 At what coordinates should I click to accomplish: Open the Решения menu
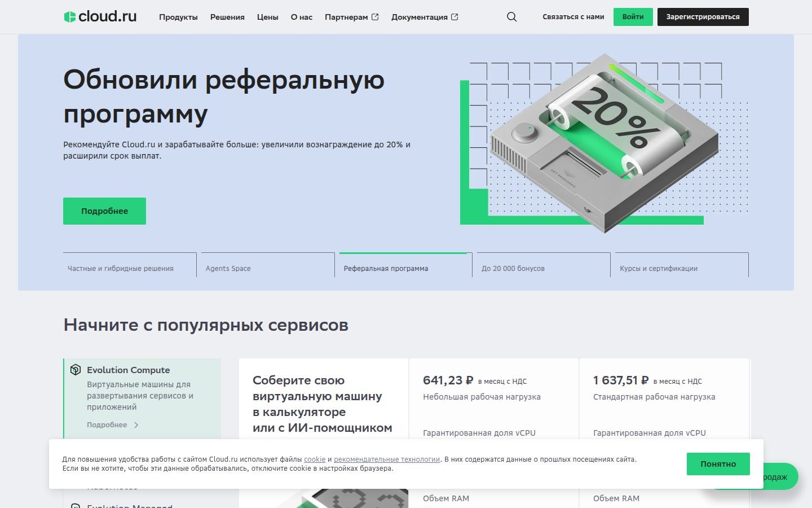pos(227,17)
